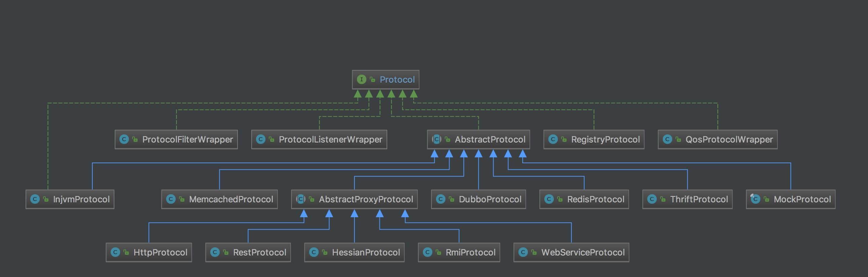Click the class icon beside WebServiceProtocol
The image size is (868, 277).
click(x=523, y=252)
